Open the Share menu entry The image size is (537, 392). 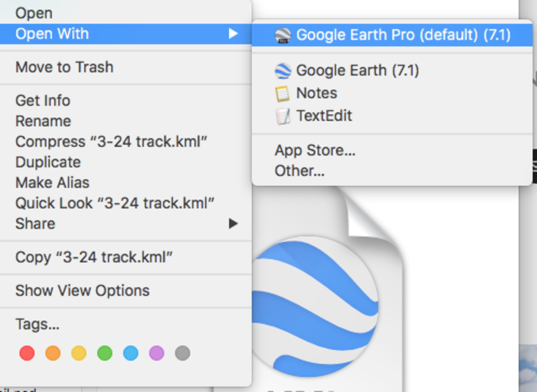click(126, 223)
